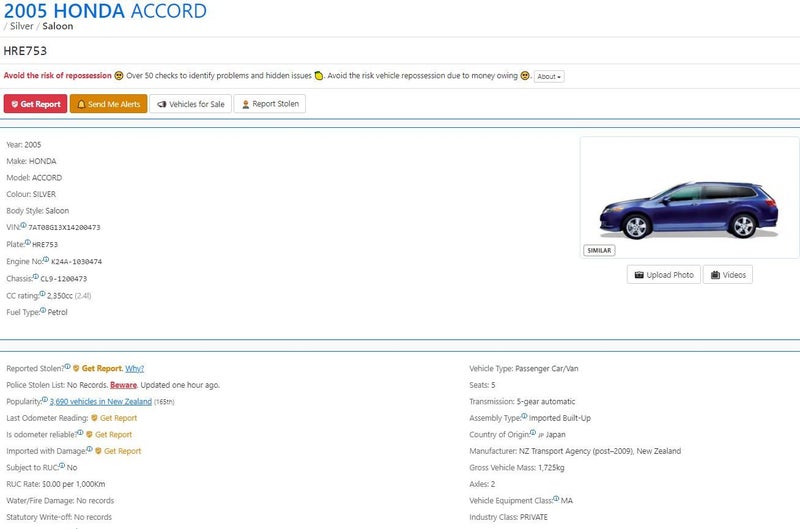Click the red Beware link
Viewport: 800px width, 529px height.
123,385
